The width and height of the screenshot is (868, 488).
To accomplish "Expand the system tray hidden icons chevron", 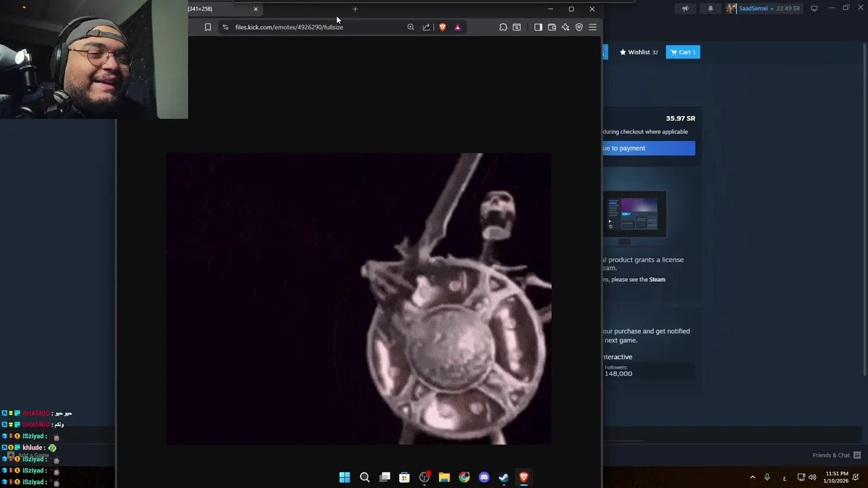I will tap(752, 477).
